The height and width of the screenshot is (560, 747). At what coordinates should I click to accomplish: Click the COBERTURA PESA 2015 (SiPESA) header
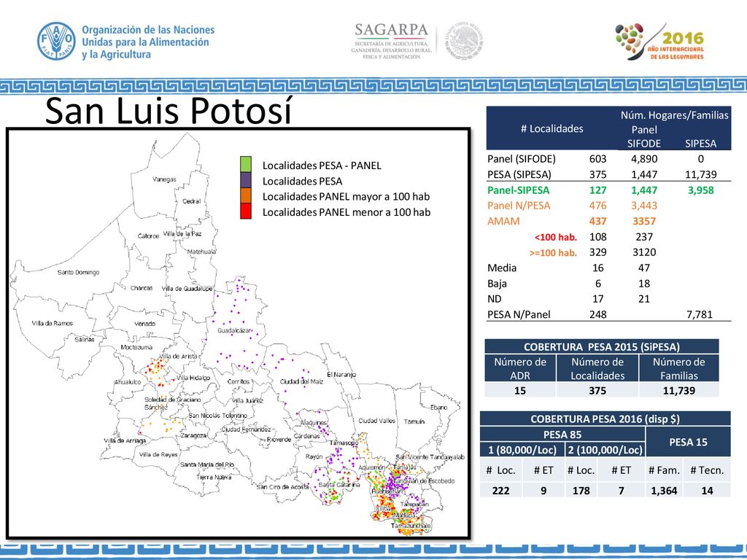[x=602, y=346]
